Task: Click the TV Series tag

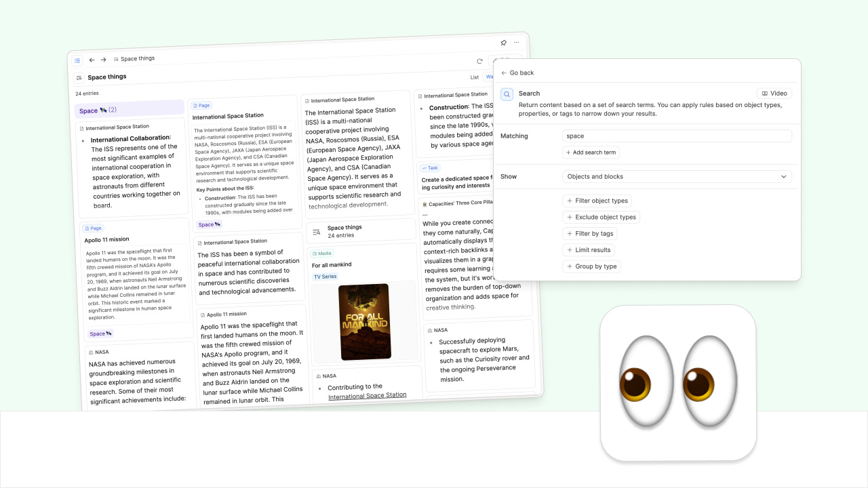Action: (325, 277)
